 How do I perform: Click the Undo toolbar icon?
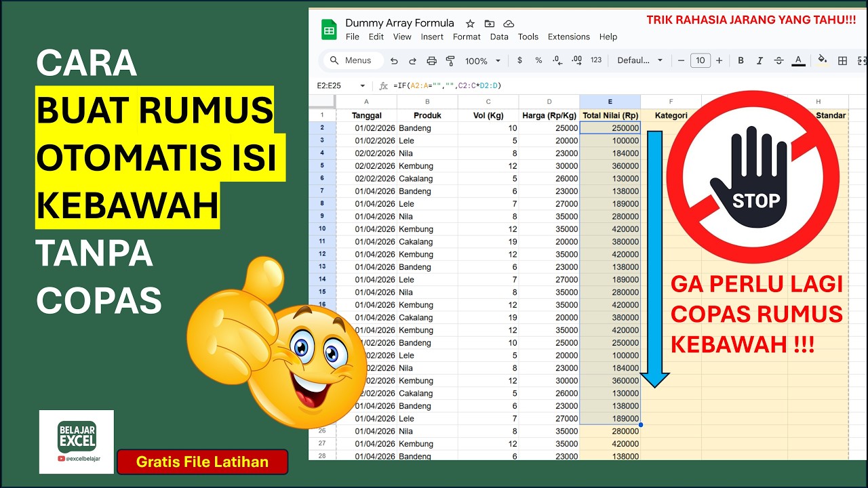click(394, 60)
